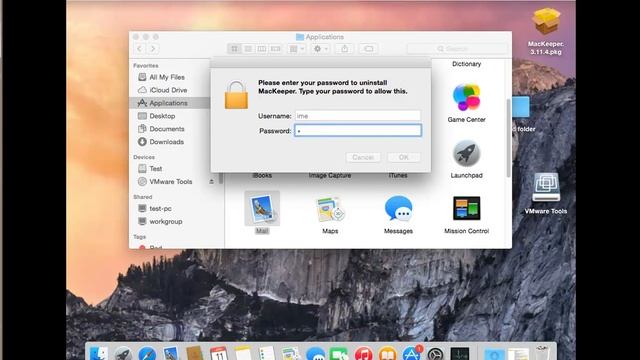The width and height of the screenshot is (640, 360).
Task: Open iTunes from the Dock
Action: tap(363, 353)
